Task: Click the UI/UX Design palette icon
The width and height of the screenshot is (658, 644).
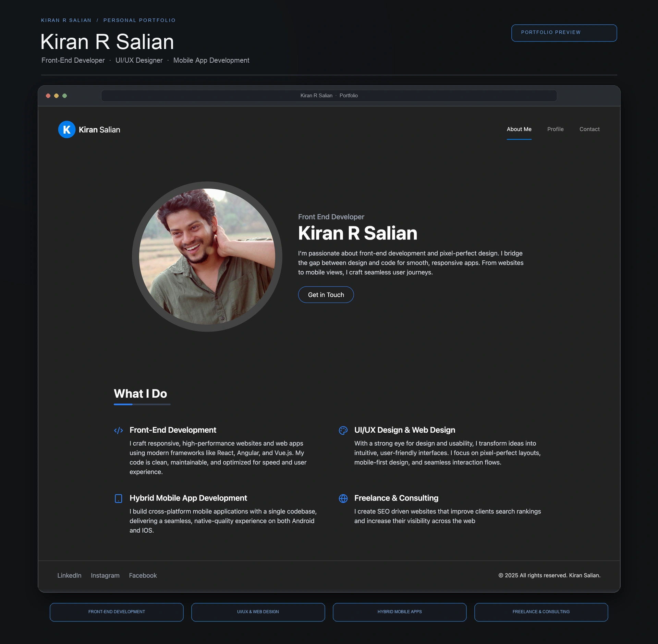Action: click(343, 431)
